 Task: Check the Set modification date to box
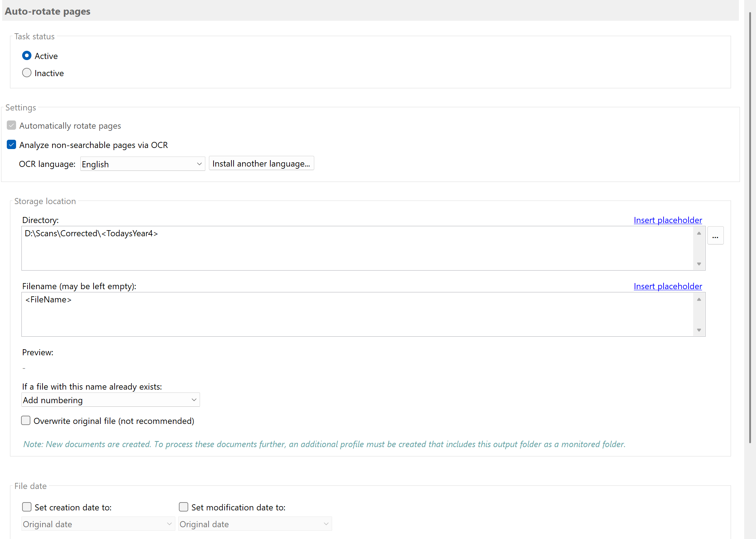(184, 507)
